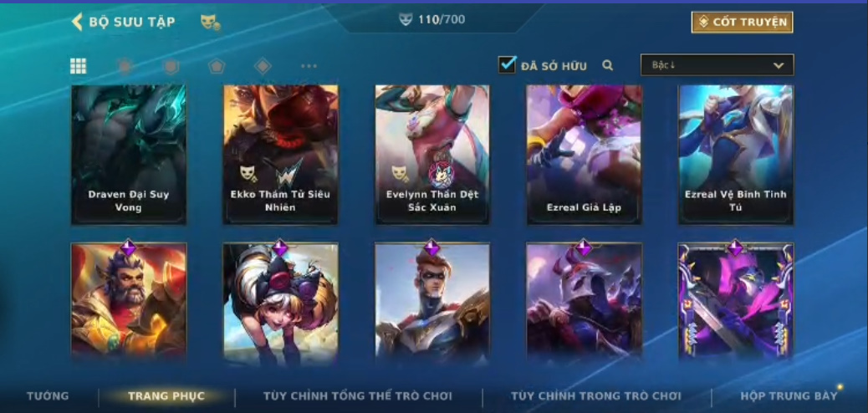Expand the Bậc sort dropdown

coord(717,64)
